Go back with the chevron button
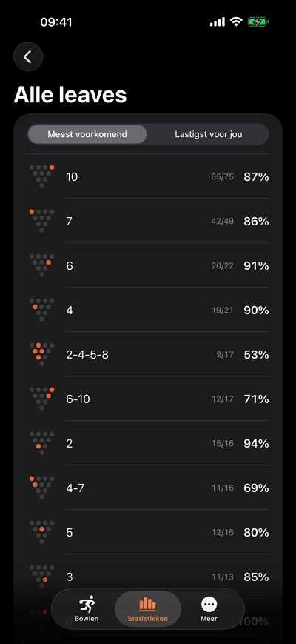The width and height of the screenshot is (296, 644). [x=28, y=56]
